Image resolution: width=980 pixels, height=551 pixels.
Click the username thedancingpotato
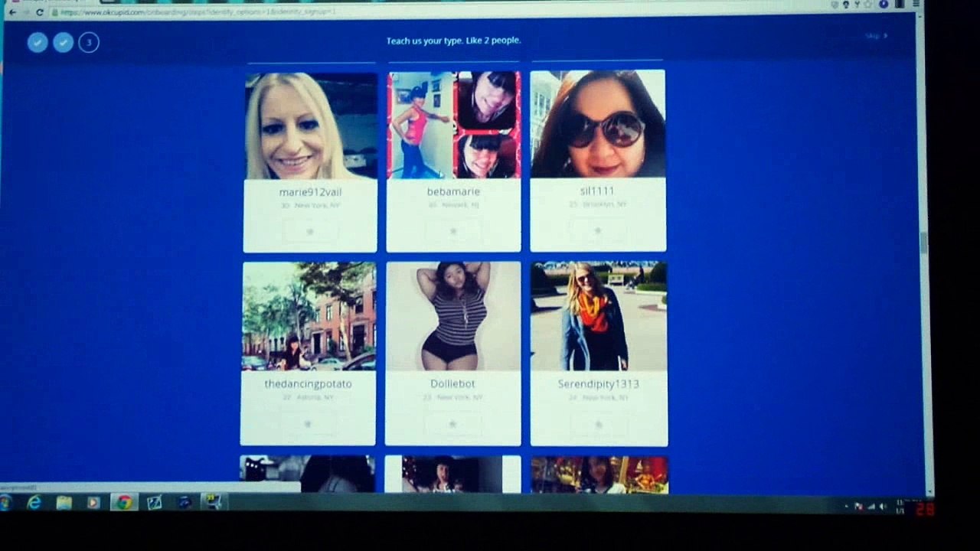click(x=308, y=383)
